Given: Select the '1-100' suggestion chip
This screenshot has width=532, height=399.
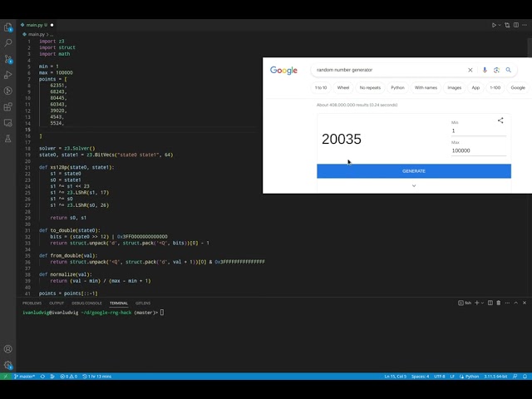Looking at the screenshot, I should point(495,87).
